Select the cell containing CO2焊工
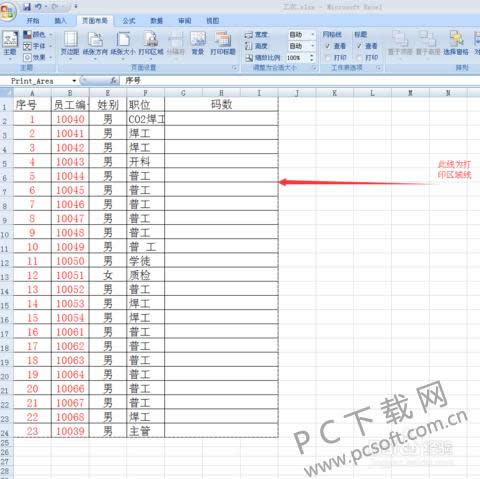This screenshot has height=479, width=480. 146,119
